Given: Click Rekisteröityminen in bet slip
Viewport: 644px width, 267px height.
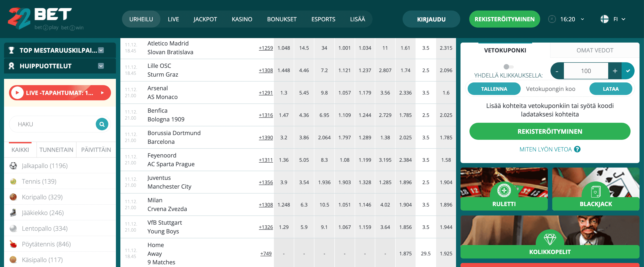Looking at the screenshot, I should (x=550, y=131).
